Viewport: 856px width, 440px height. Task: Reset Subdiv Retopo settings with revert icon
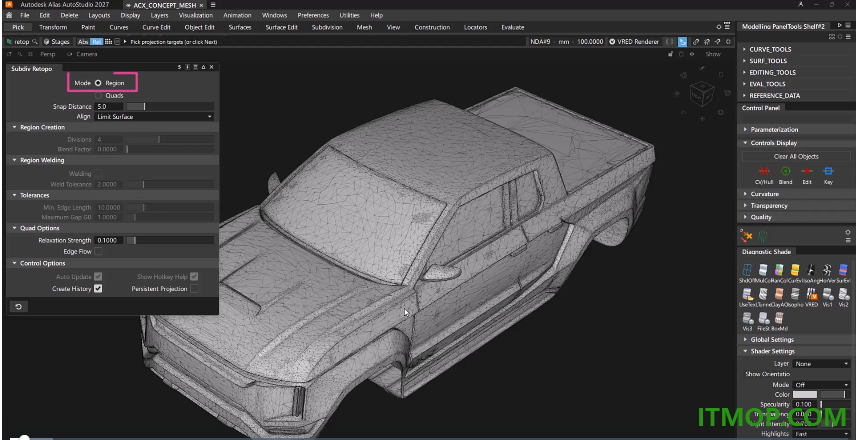click(x=18, y=307)
